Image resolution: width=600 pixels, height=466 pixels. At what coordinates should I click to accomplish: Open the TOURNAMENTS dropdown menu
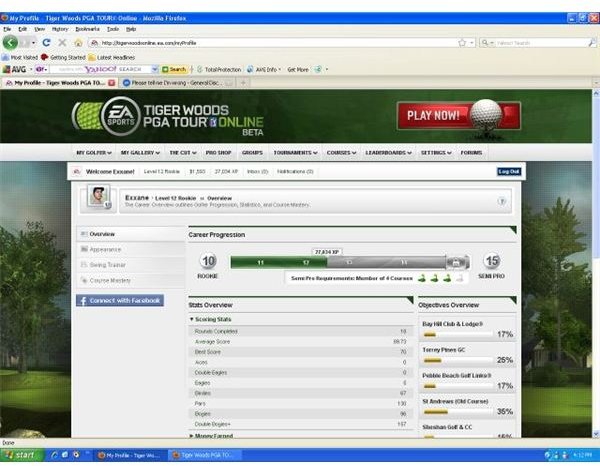[295, 153]
